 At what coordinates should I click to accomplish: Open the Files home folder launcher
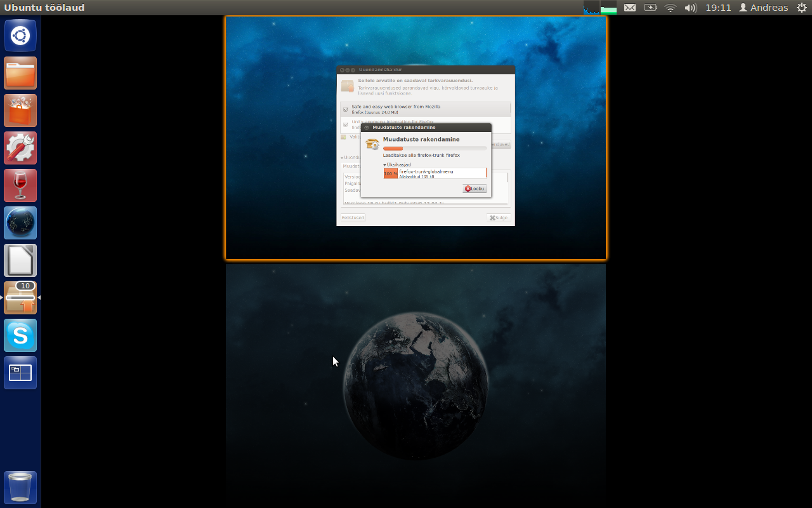(x=20, y=73)
